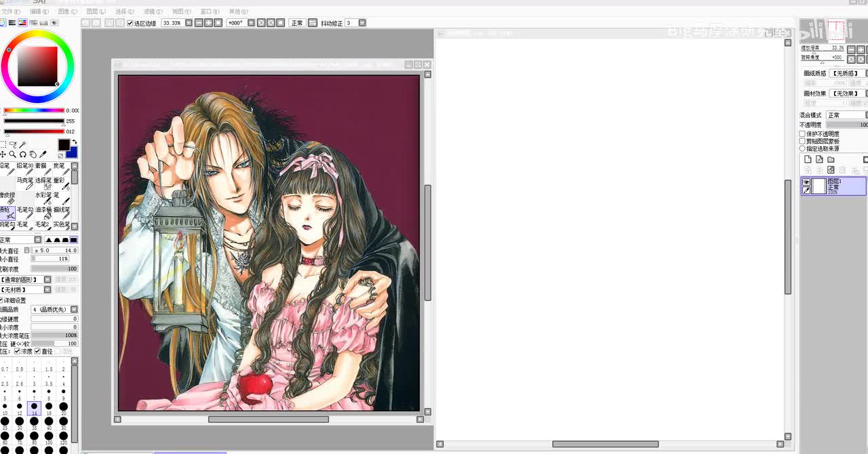Adjust the layer 不透明度 opacity slider
The height and width of the screenshot is (454, 868).
[846, 125]
